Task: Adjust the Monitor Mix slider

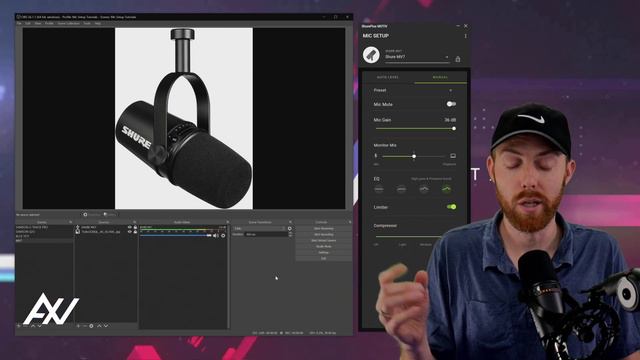Action: coord(414,156)
